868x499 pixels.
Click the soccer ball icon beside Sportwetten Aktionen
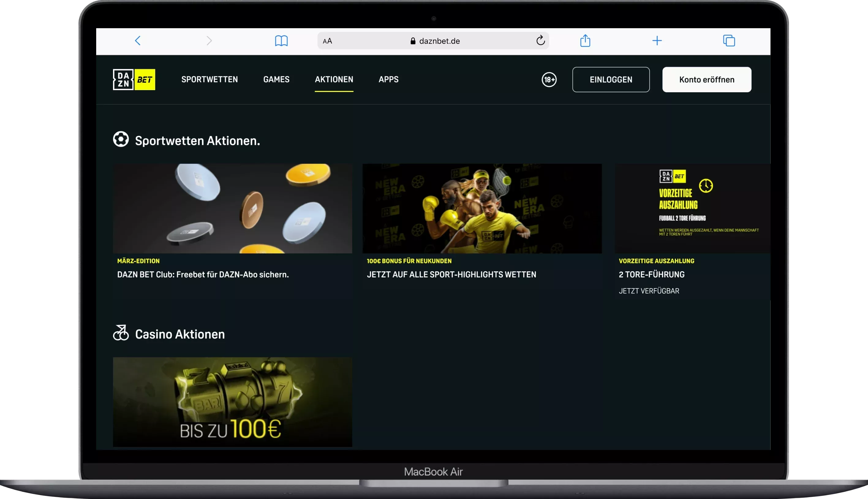121,139
